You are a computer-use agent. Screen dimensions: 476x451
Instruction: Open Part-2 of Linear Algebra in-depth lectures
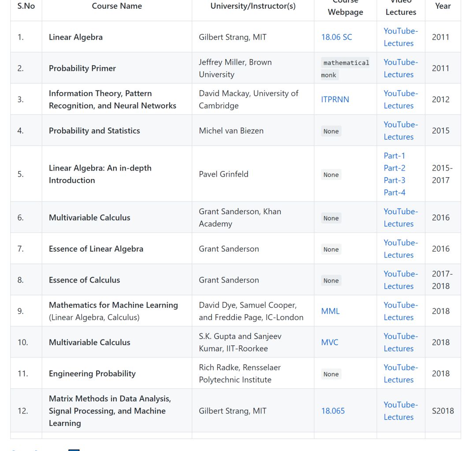tap(394, 168)
